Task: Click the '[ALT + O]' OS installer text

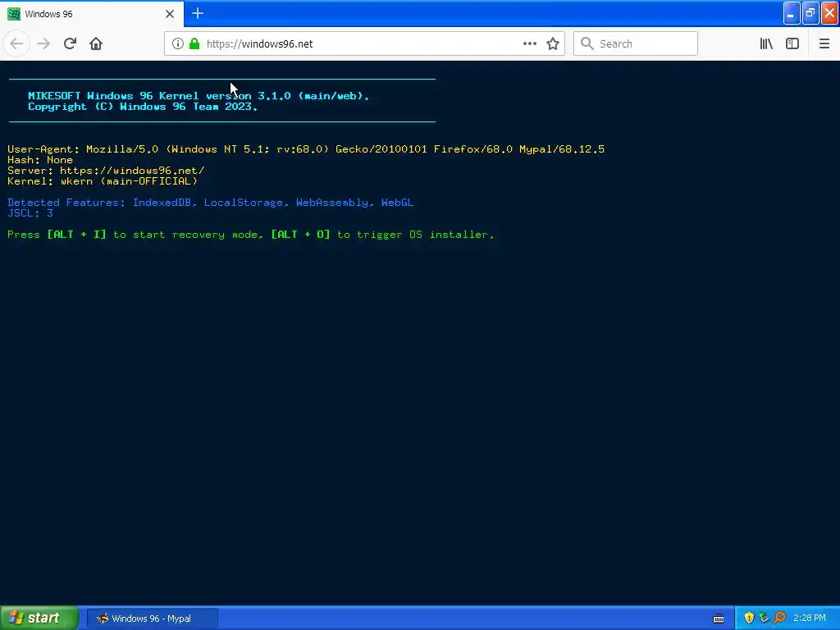Action: pyautogui.click(x=300, y=235)
